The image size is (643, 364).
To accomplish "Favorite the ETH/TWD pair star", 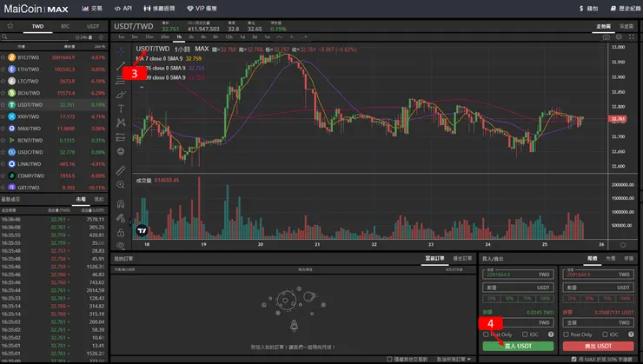I will tap(3, 69).
